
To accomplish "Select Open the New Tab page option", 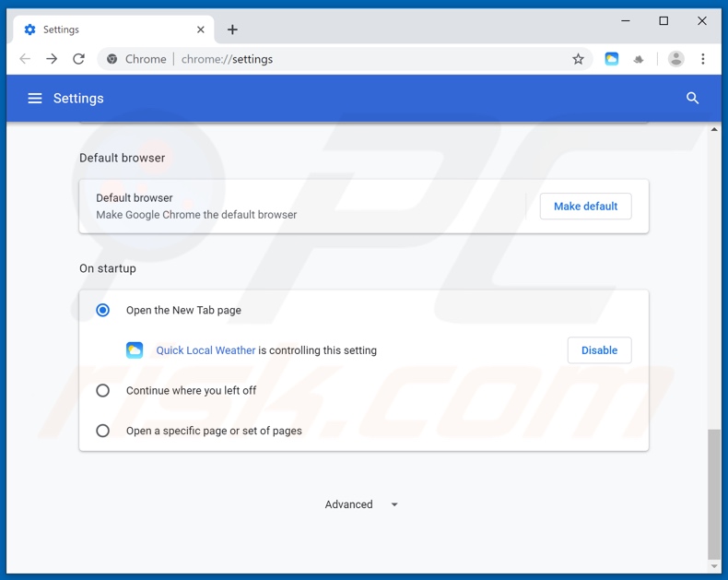I will (103, 311).
